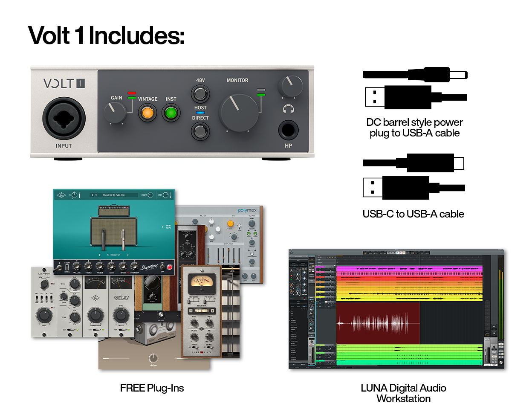Toggle the POWER switch on Pure Plate
The height and width of the screenshot is (418, 532).
[196, 347]
